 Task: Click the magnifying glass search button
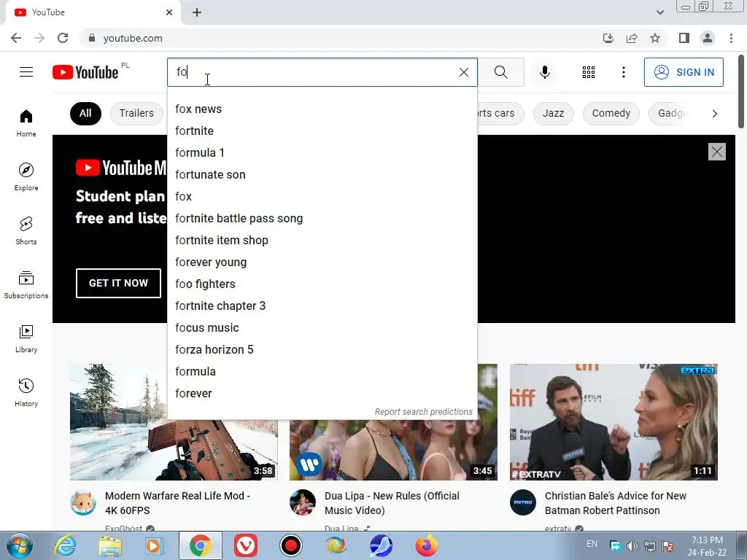(500, 72)
